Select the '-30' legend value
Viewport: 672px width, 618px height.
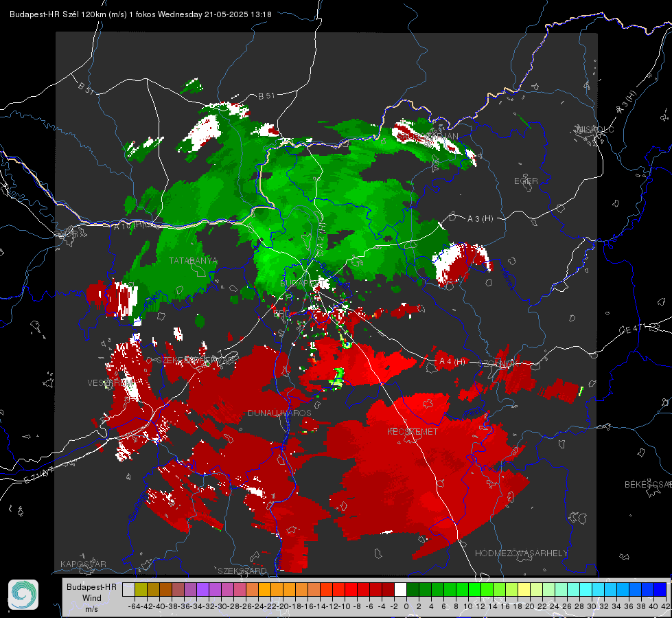tap(221, 606)
